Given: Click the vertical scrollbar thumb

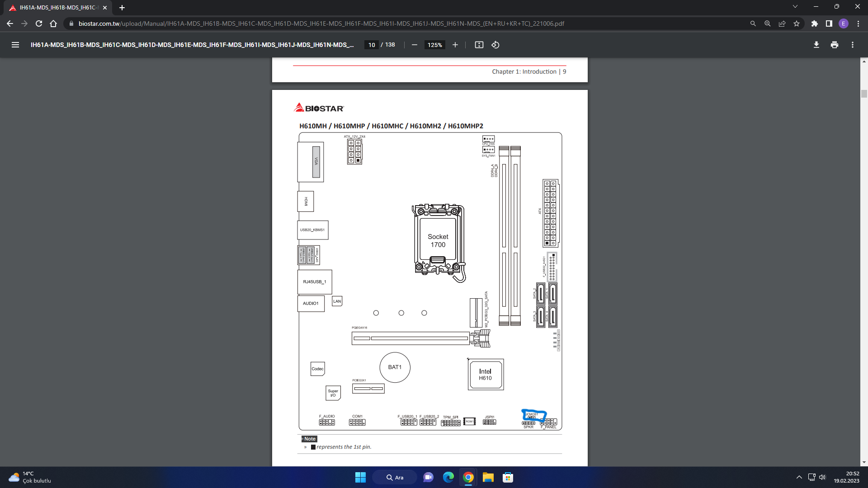Looking at the screenshot, I should (x=864, y=94).
